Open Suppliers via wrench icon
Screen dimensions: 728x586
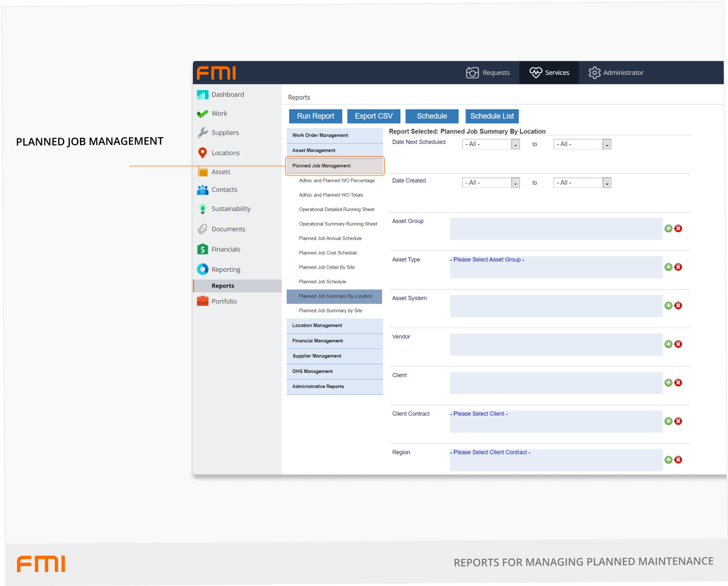pos(202,133)
